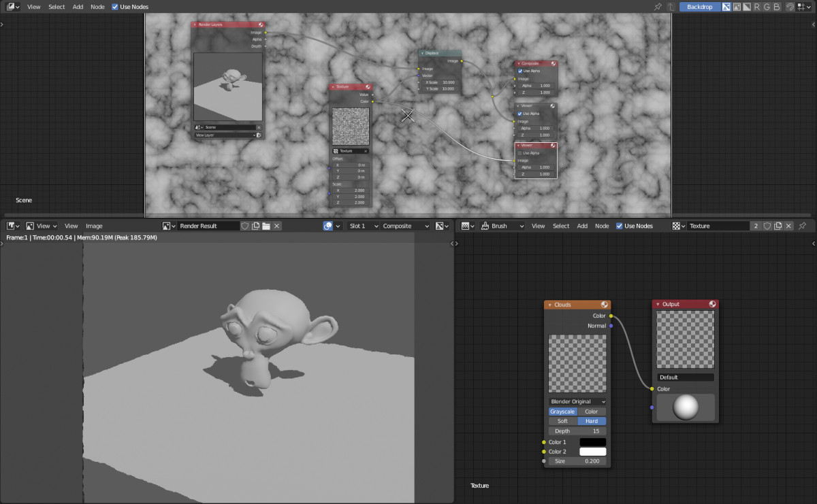Open compositor Node menu

[x=98, y=7]
